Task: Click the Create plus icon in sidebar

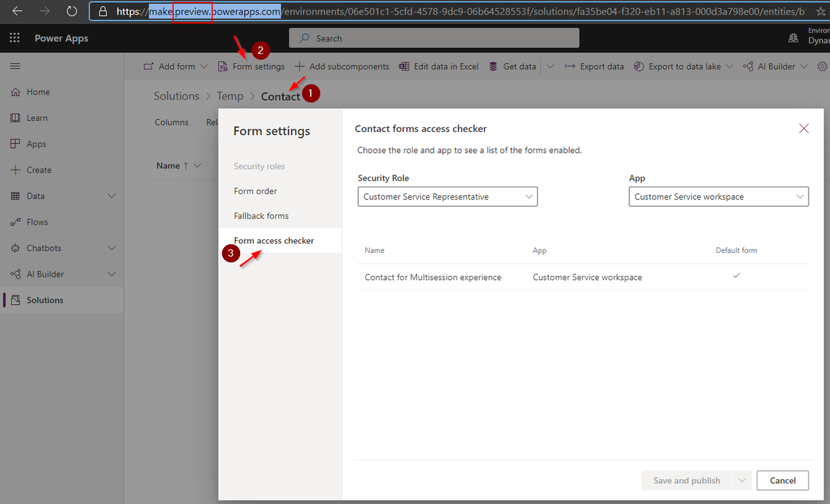Action: coord(15,170)
